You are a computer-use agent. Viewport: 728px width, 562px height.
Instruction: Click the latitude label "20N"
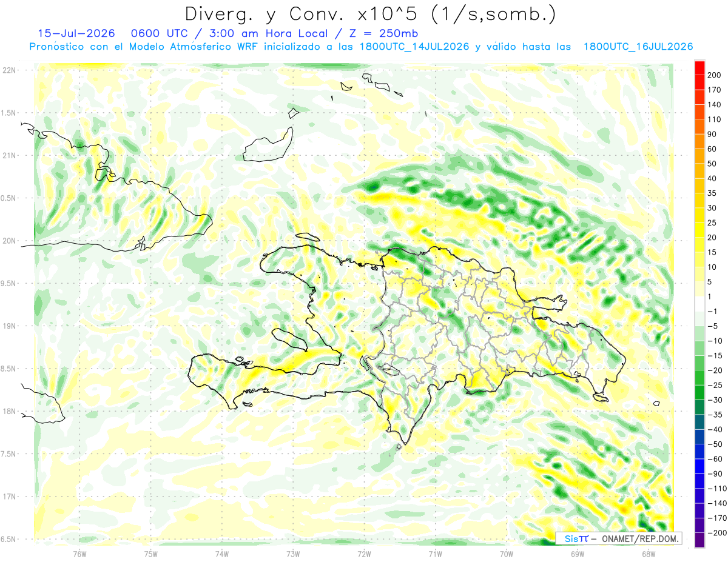(x=9, y=241)
